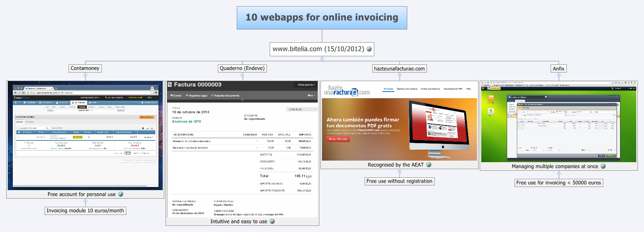Image resolution: width=644 pixels, height=232 pixels.
Task: Open globe link beside "Managing multiple companies at once"
Action: [603, 166]
